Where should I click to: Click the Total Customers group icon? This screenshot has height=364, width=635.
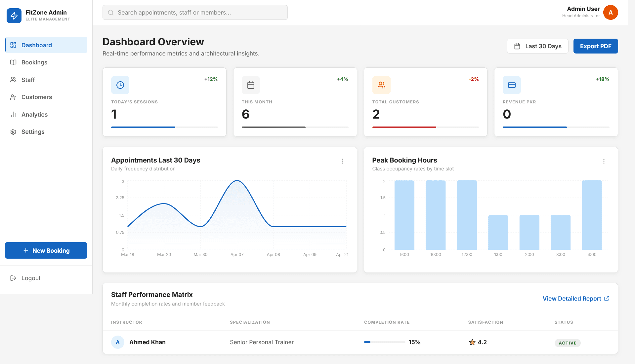pyautogui.click(x=381, y=85)
